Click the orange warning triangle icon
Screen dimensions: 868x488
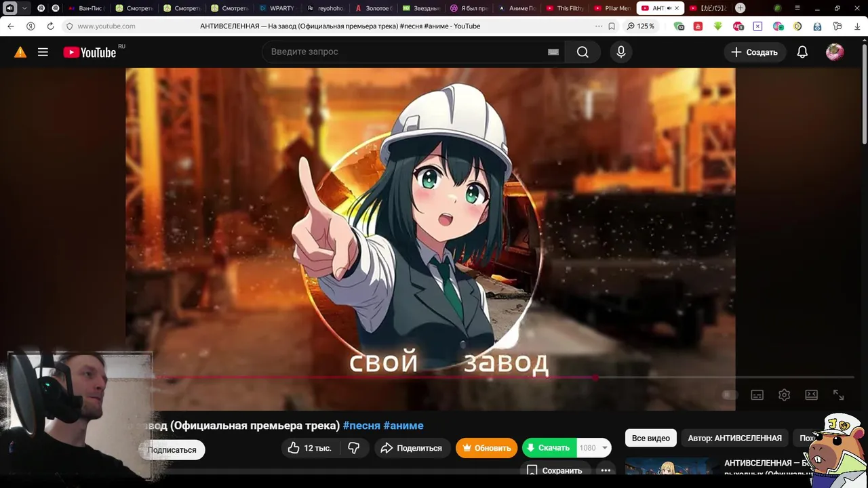click(20, 52)
